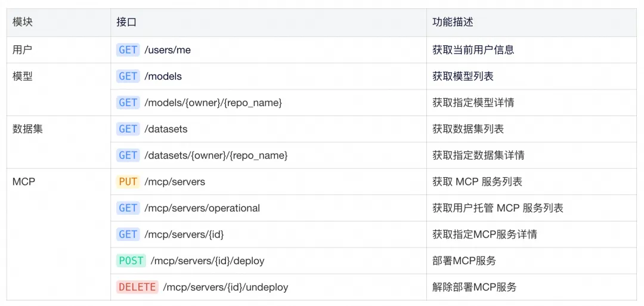The image size is (644, 306).
Task: Click the /mcp/servers/operational path
Action: (202, 208)
